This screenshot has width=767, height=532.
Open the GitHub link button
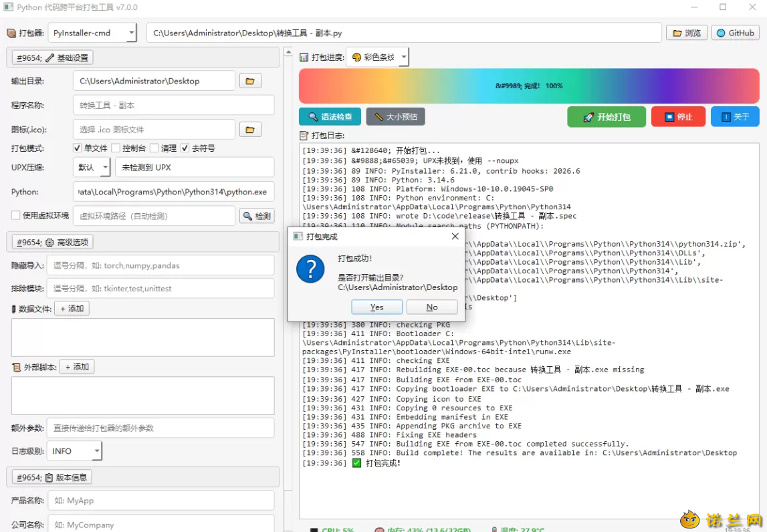[x=735, y=33]
